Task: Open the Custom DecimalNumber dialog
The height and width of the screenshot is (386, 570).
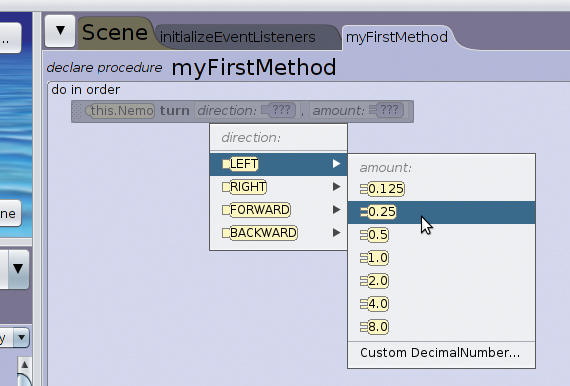Action: (441, 353)
